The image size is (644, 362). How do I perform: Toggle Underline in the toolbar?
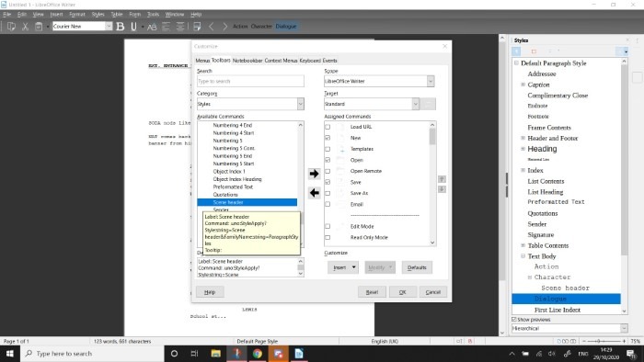(x=133, y=27)
